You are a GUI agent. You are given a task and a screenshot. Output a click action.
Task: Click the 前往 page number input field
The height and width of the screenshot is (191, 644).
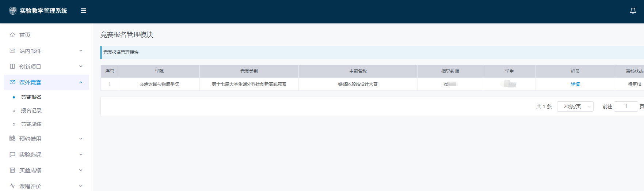pyautogui.click(x=625, y=106)
